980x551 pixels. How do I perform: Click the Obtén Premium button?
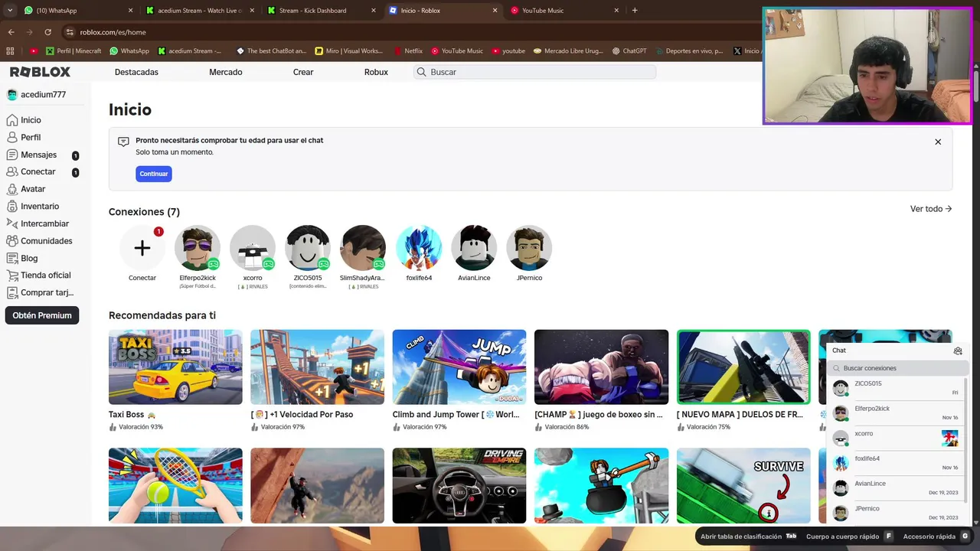[x=42, y=315]
